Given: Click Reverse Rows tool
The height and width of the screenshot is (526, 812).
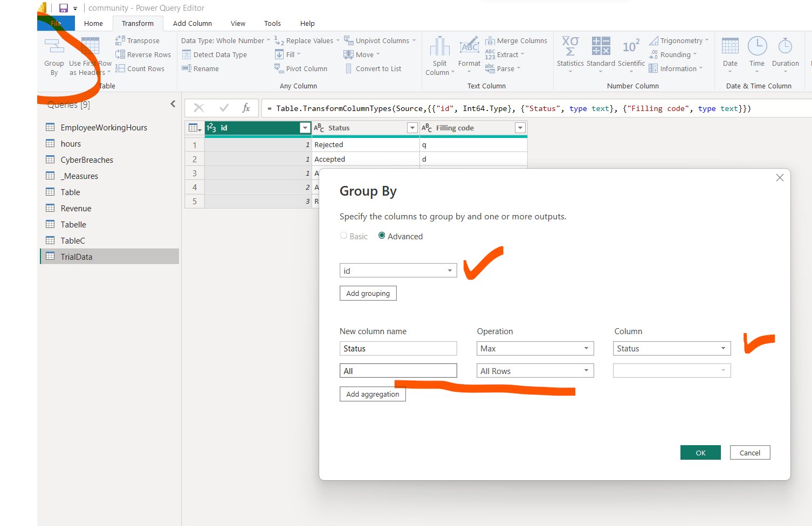Looking at the screenshot, I should (x=143, y=54).
